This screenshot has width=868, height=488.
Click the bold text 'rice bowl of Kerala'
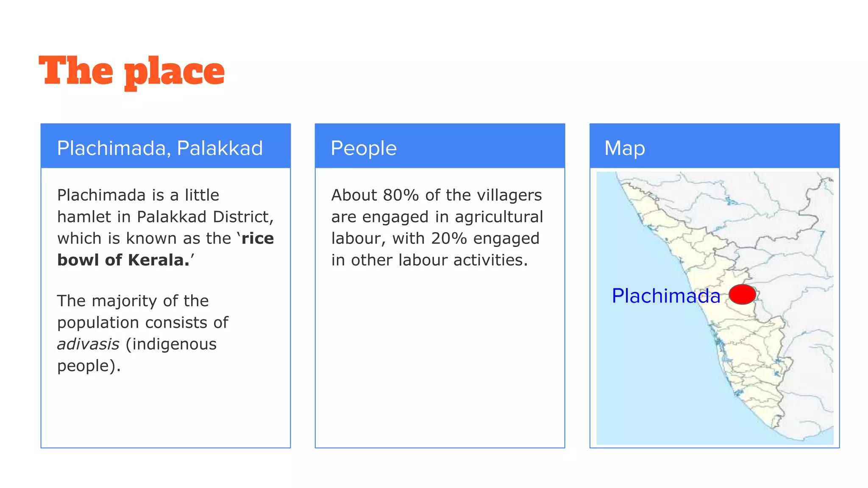click(x=166, y=249)
